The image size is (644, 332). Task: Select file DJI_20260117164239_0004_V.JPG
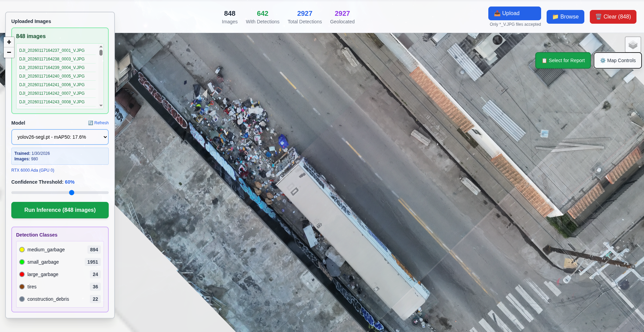pyautogui.click(x=51, y=68)
